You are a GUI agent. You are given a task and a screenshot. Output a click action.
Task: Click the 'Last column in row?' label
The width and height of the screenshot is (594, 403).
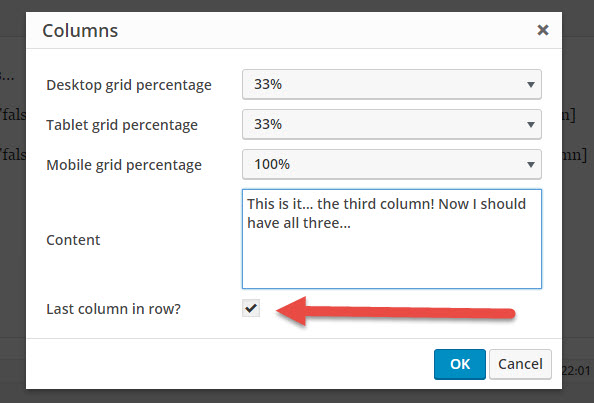(113, 309)
